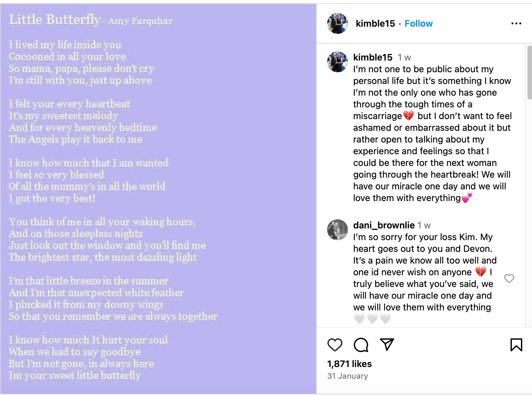View who liked by clicking 1,871 likes

pyautogui.click(x=349, y=364)
